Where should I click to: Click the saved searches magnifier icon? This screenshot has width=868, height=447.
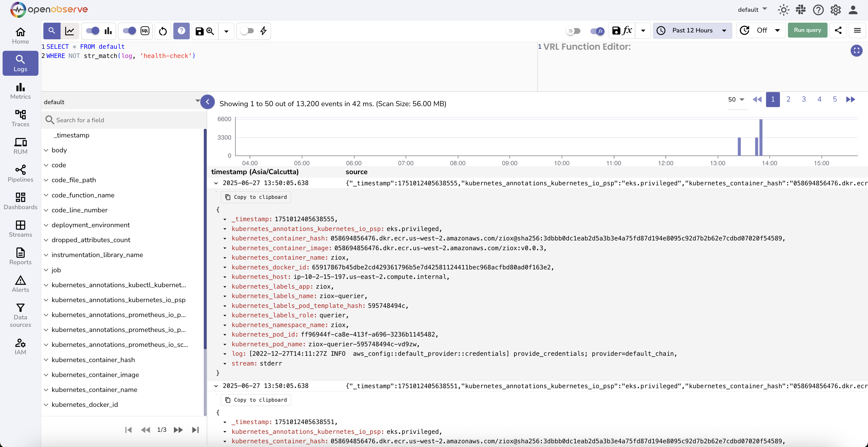pyautogui.click(x=210, y=31)
